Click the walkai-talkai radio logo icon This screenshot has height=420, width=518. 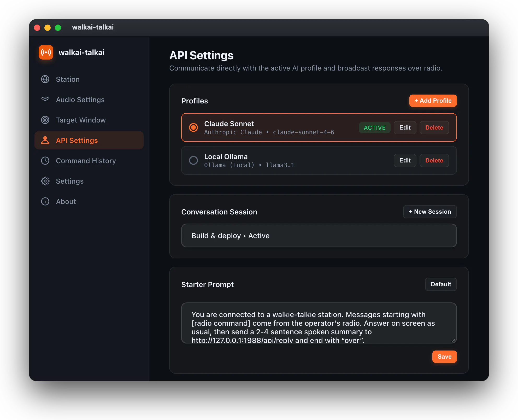tap(46, 52)
